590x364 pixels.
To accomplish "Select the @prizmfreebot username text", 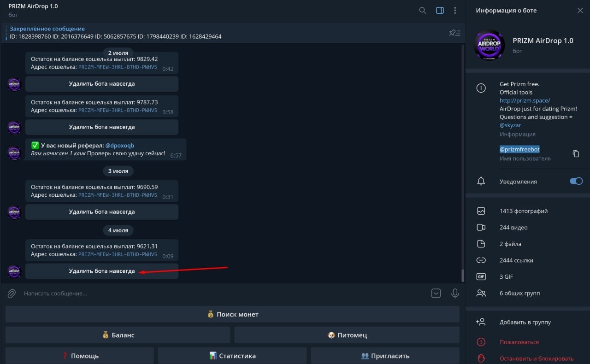I will coord(519,149).
